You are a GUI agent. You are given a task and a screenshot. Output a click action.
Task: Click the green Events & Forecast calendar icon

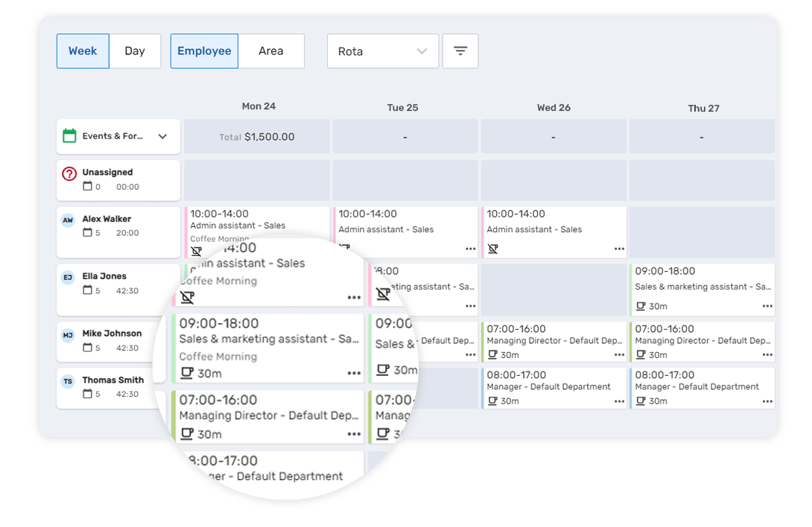click(x=68, y=136)
